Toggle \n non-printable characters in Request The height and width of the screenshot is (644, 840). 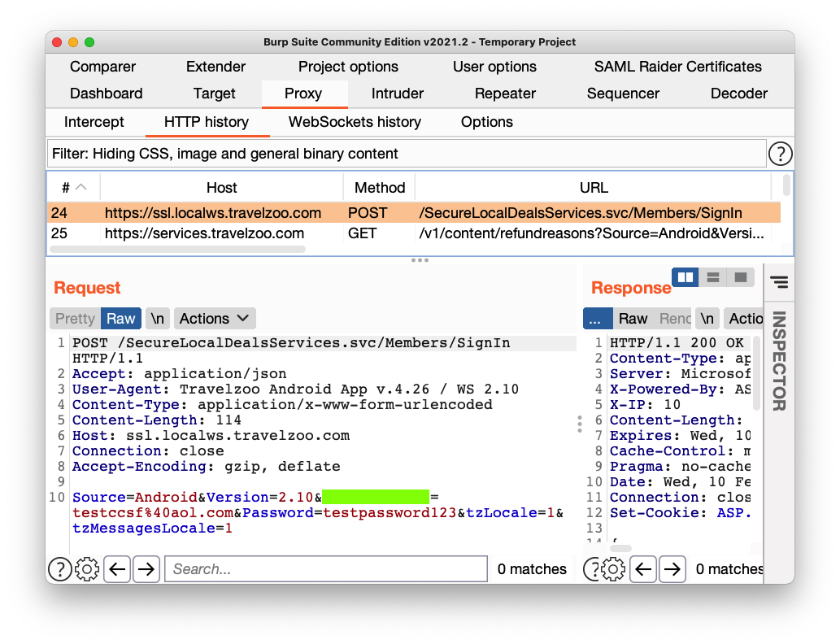[x=158, y=318]
